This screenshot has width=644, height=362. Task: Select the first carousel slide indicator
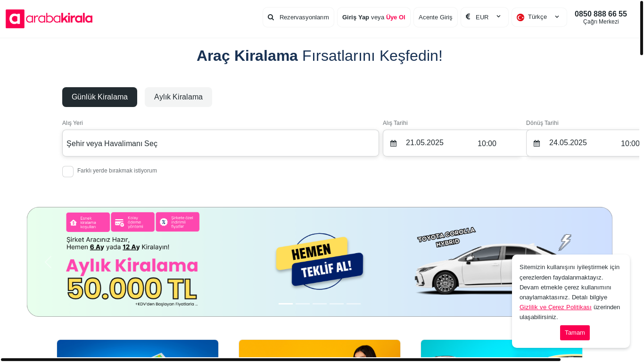tap(286, 304)
